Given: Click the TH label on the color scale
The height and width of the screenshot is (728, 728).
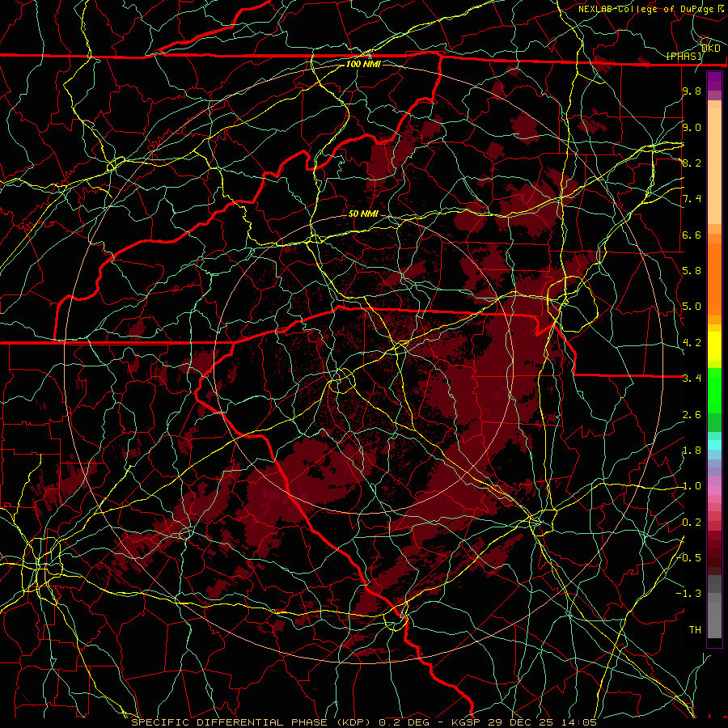Looking at the screenshot, I should point(695,630).
